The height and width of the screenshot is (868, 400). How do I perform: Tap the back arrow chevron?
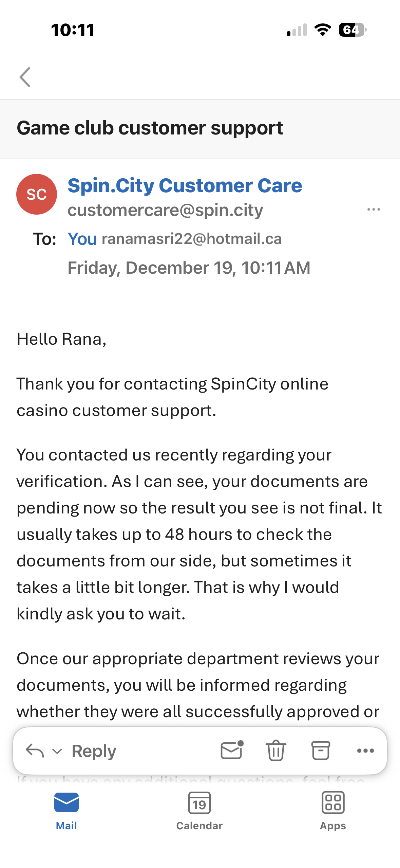tap(25, 77)
